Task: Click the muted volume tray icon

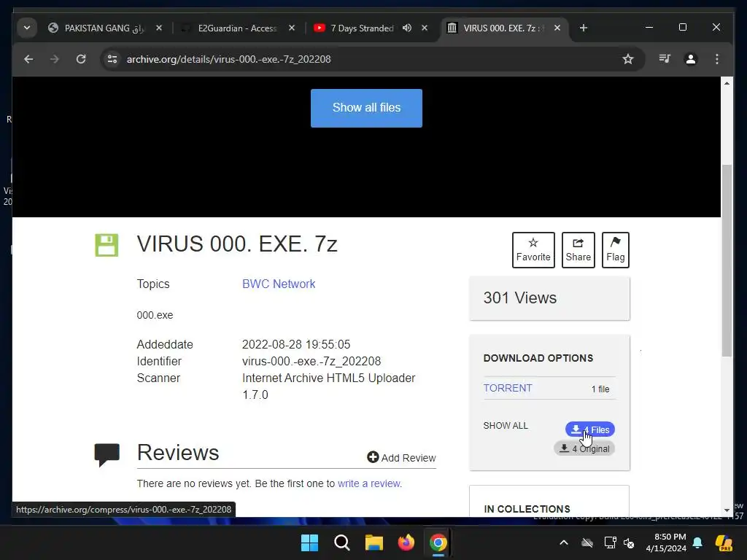Action: (x=629, y=542)
